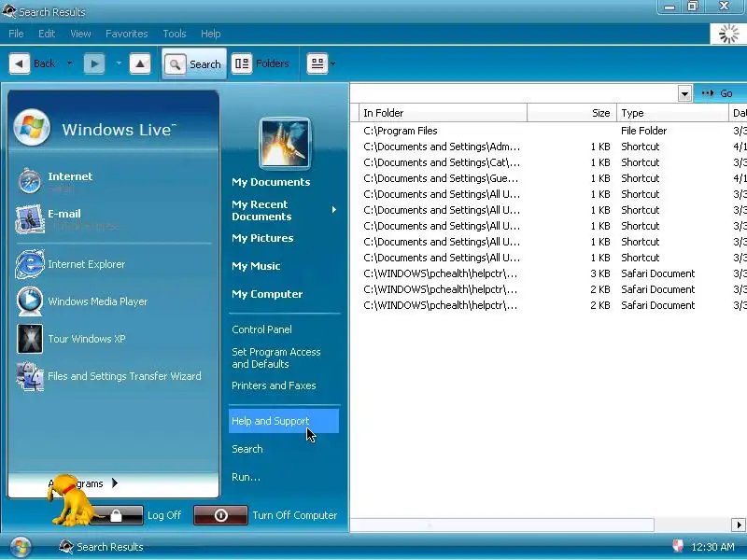
Task: Launch Internet Explorer from Start menu
Action: click(x=72, y=264)
